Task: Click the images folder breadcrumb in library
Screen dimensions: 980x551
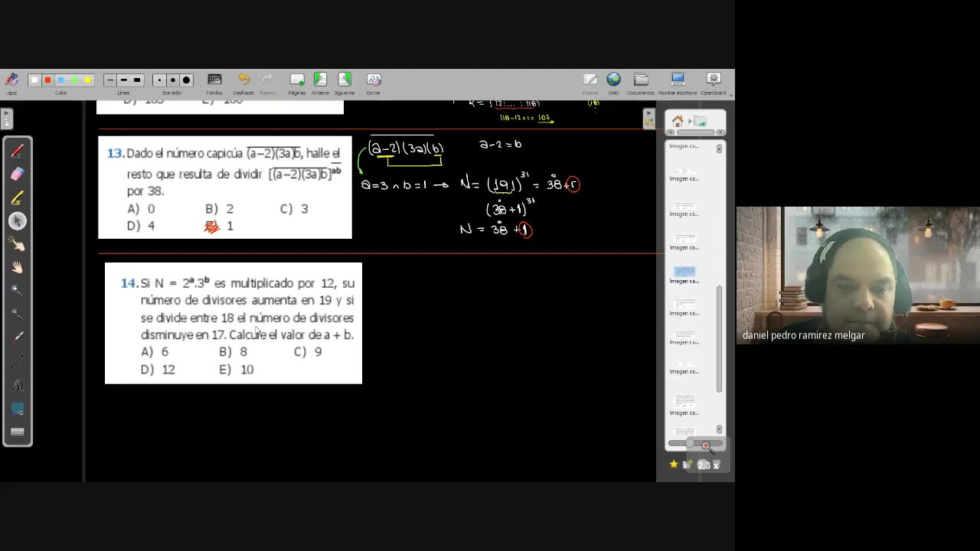Action: coord(700,121)
